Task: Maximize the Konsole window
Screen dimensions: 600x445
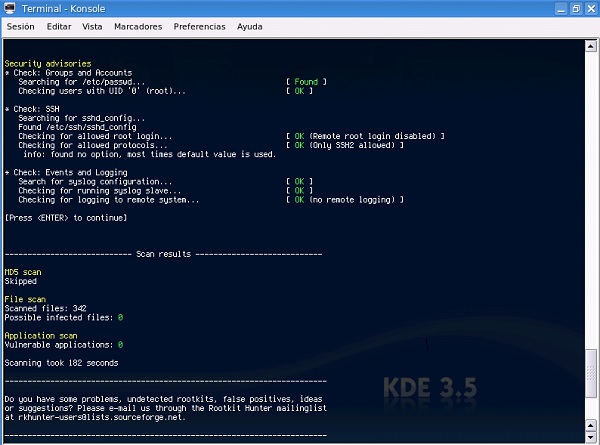Action: (x=576, y=8)
